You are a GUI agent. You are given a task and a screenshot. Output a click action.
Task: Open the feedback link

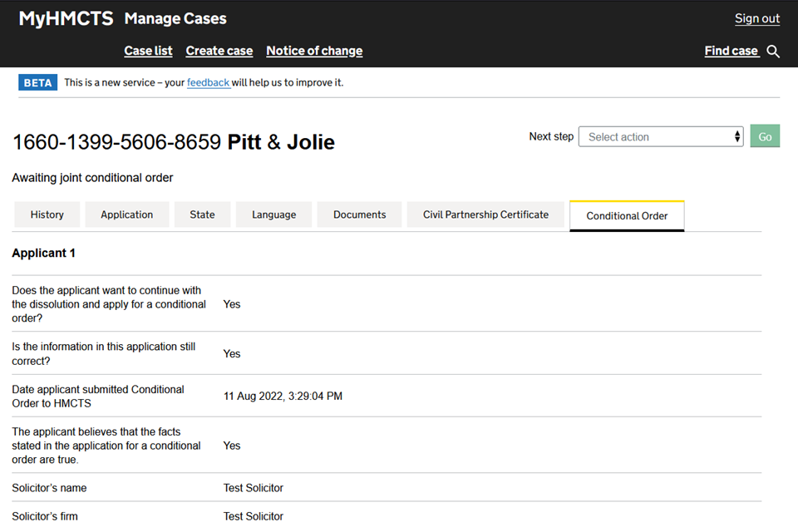[208, 82]
